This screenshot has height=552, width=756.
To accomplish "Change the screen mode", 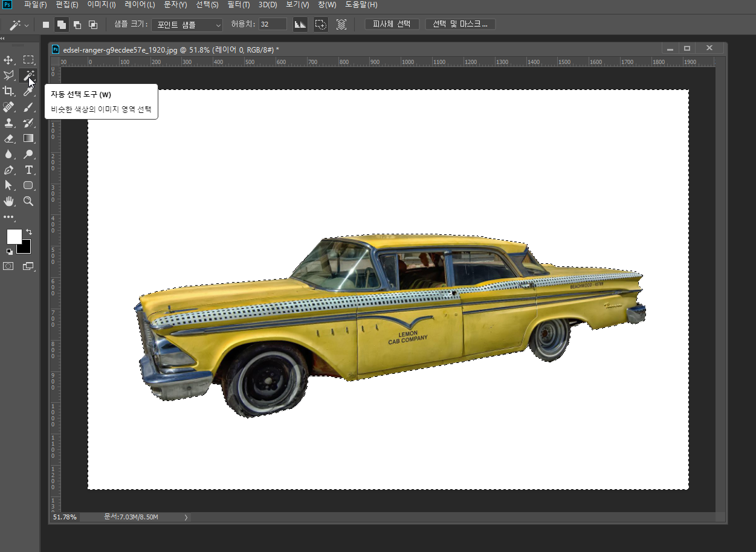I will point(28,266).
